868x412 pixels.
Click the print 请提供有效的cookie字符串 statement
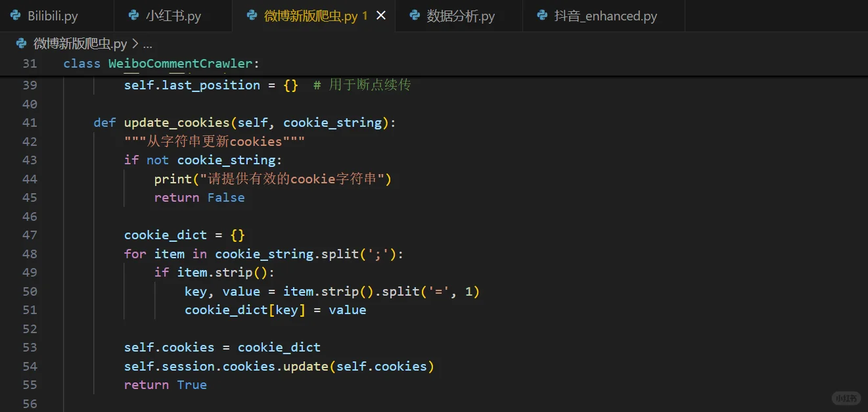tap(273, 179)
